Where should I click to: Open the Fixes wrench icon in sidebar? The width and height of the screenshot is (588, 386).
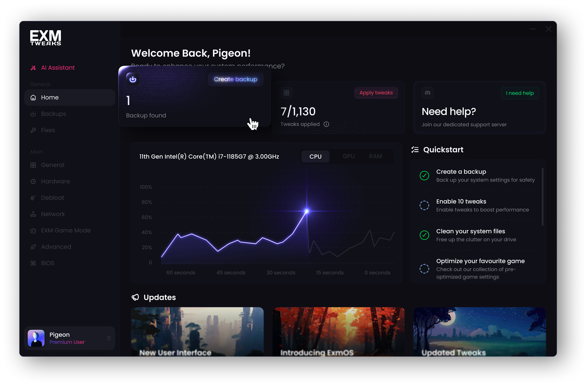(33, 130)
